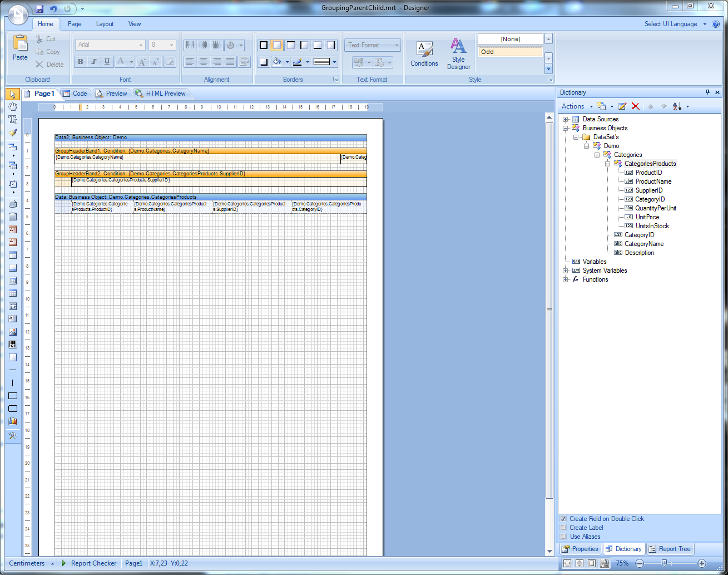Open the View ribbon tab
728x575 pixels.
pyautogui.click(x=135, y=24)
